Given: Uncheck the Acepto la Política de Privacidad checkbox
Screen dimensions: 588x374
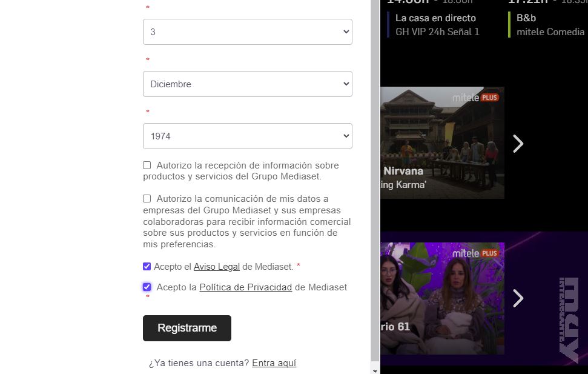Looking at the screenshot, I should [147, 287].
